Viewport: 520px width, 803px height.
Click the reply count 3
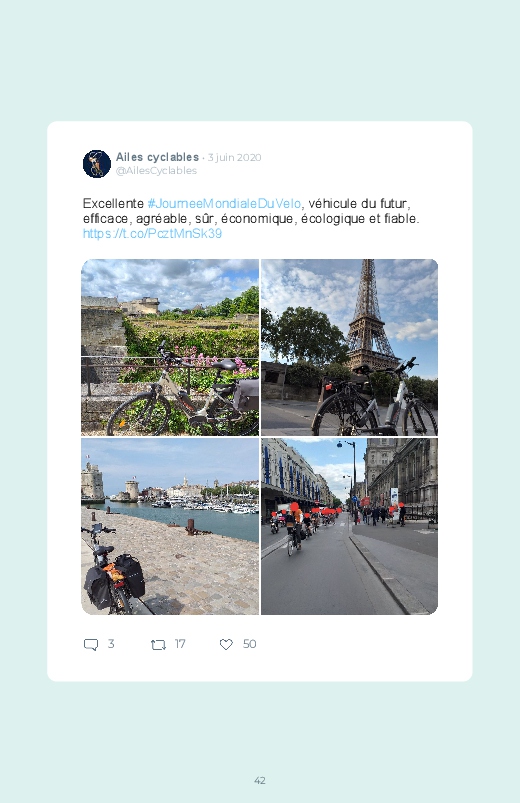(x=111, y=644)
